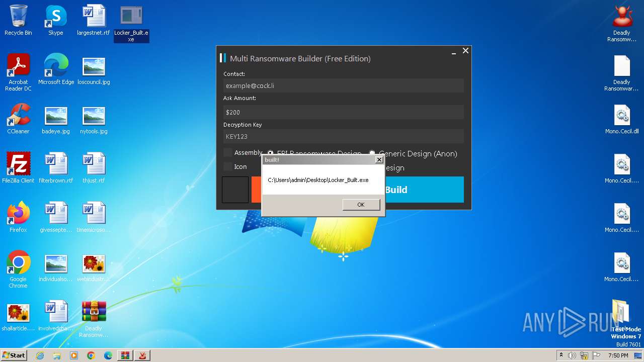Select the givessepte... document icon
644x362 pixels.
coord(56,218)
